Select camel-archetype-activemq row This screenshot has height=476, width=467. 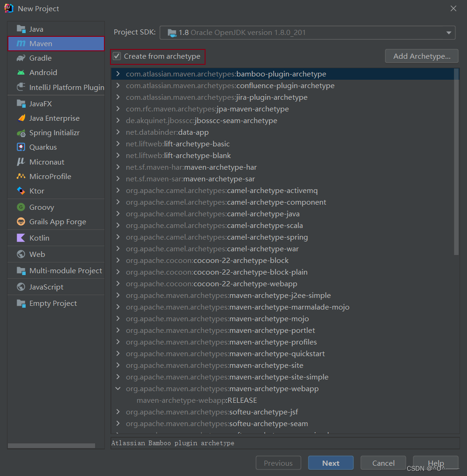(282, 191)
